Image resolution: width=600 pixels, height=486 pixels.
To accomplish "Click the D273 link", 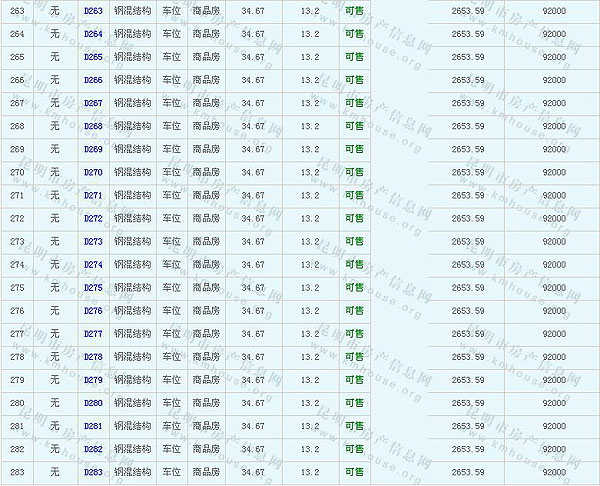I will tap(93, 241).
